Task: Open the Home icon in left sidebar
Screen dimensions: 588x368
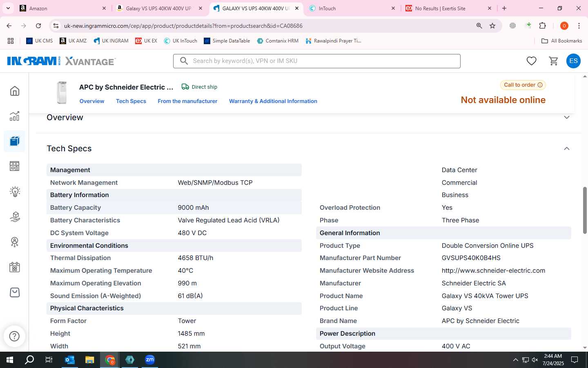Action: [x=15, y=91]
